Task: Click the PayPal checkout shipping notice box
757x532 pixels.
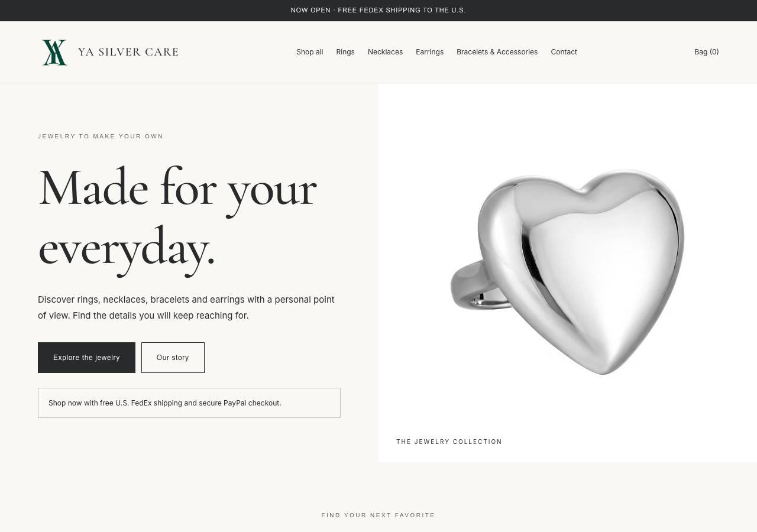Action: click(x=189, y=403)
